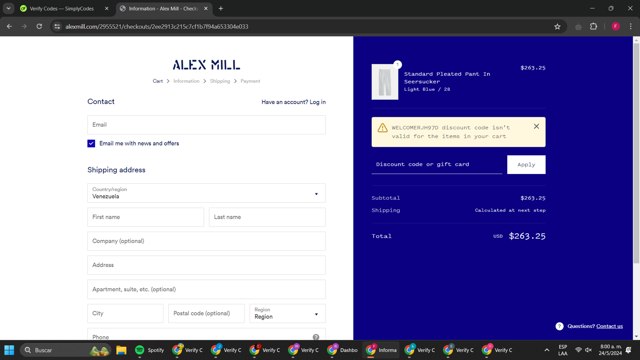Click the browser Back arrow
The image size is (640, 360).
point(9,27)
